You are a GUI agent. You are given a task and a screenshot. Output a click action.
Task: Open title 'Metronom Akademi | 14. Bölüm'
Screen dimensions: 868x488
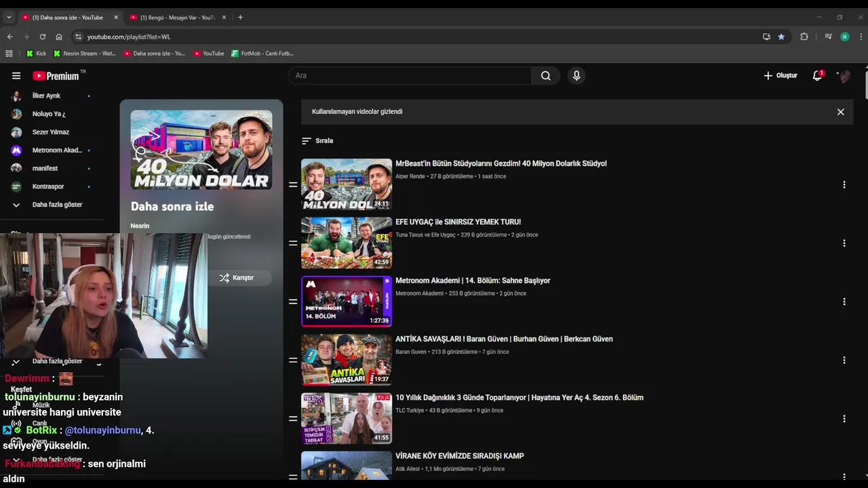473,281
